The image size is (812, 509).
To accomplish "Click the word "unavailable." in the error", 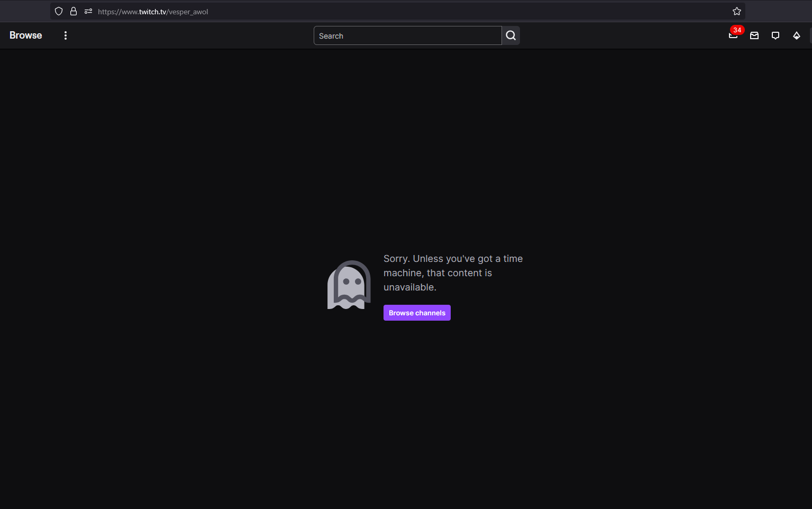I will tap(410, 287).
